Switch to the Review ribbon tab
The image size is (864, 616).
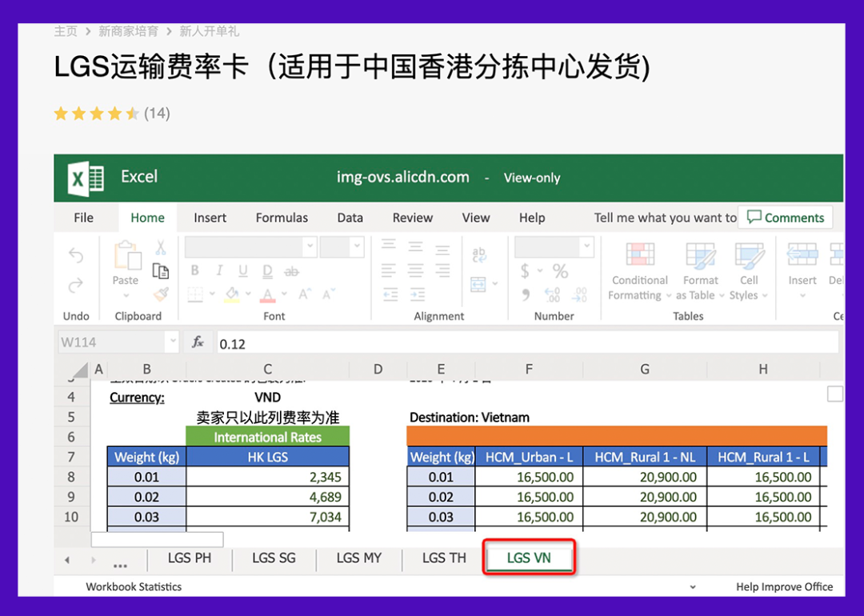point(413,218)
